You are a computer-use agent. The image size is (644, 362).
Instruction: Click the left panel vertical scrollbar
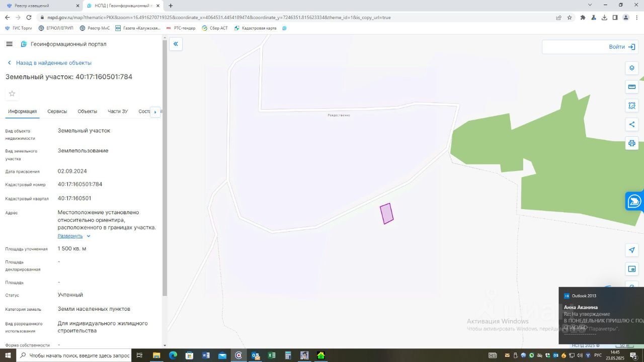(x=165, y=168)
